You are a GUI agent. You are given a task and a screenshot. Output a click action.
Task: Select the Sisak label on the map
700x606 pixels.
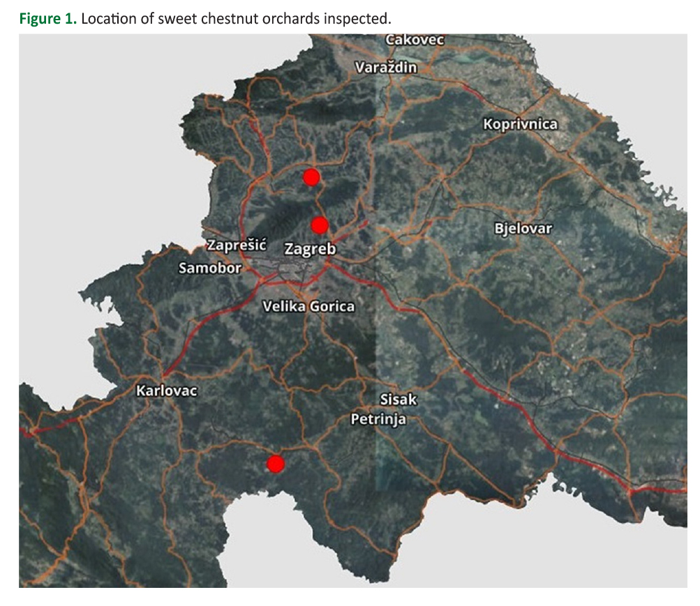click(x=398, y=400)
